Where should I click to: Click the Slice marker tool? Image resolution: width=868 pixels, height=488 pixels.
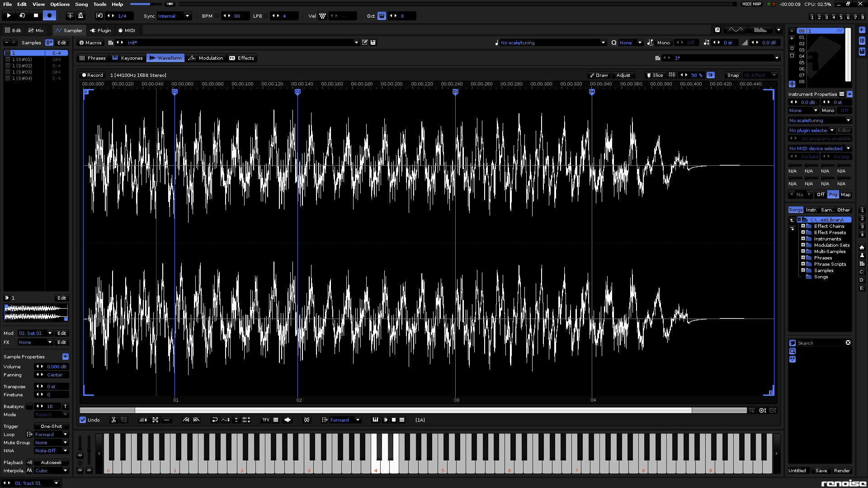pyautogui.click(x=655, y=75)
